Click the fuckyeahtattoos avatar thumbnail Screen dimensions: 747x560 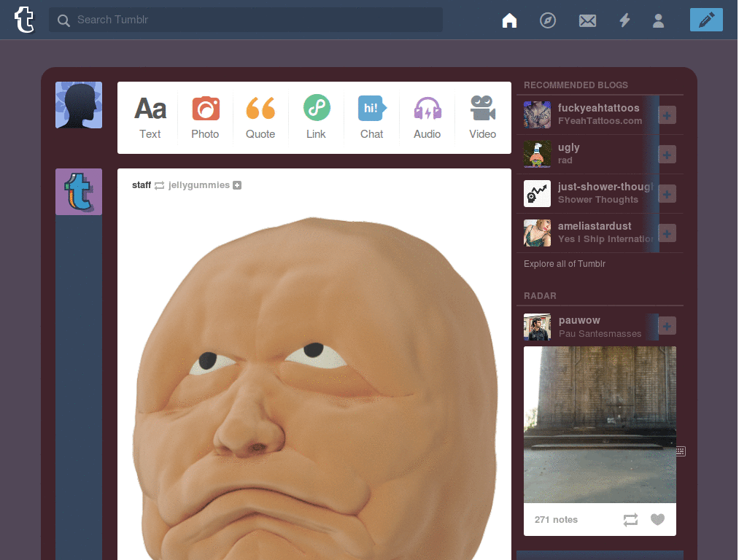point(537,114)
